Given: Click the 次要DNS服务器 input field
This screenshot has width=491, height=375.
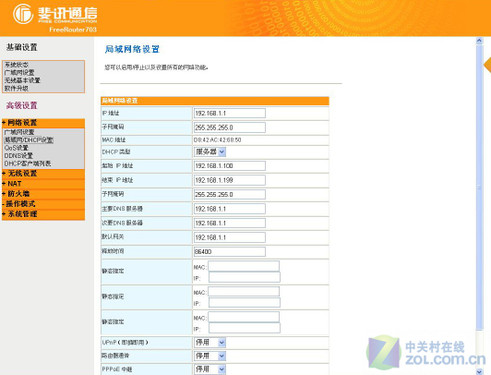Looking at the screenshot, I should click(230, 223).
